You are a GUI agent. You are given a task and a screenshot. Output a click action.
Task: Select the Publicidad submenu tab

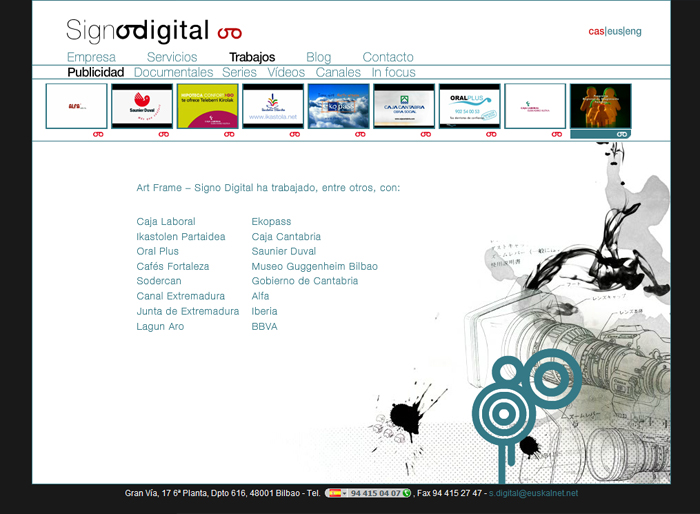(96, 72)
